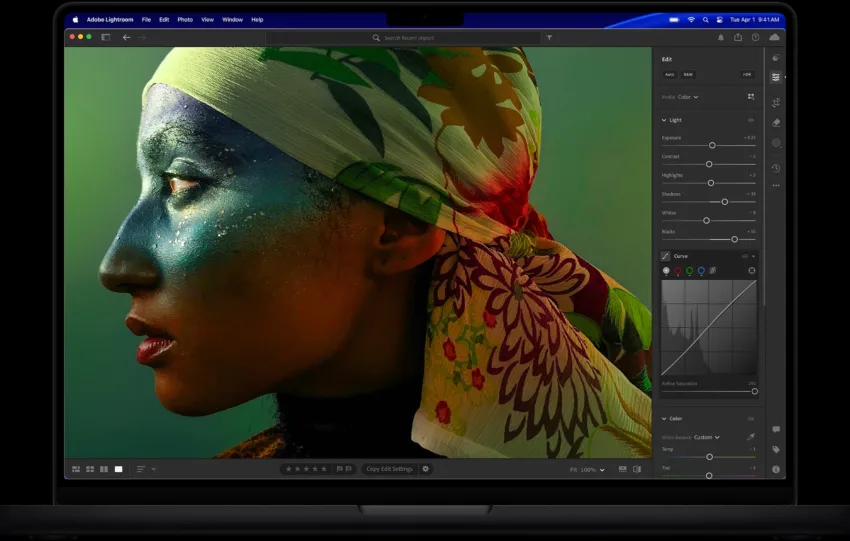The width and height of the screenshot is (850, 541).
Task: Click the Share export icon
Action: point(738,38)
